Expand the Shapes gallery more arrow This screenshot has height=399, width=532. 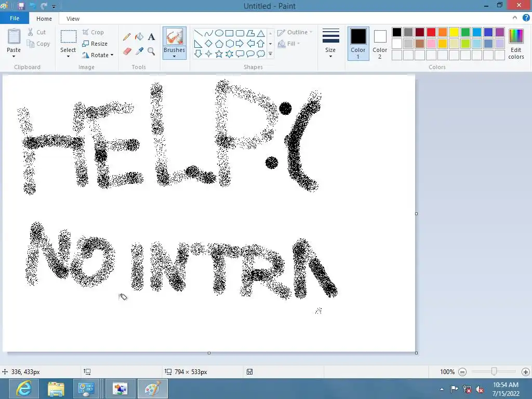pyautogui.click(x=270, y=54)
